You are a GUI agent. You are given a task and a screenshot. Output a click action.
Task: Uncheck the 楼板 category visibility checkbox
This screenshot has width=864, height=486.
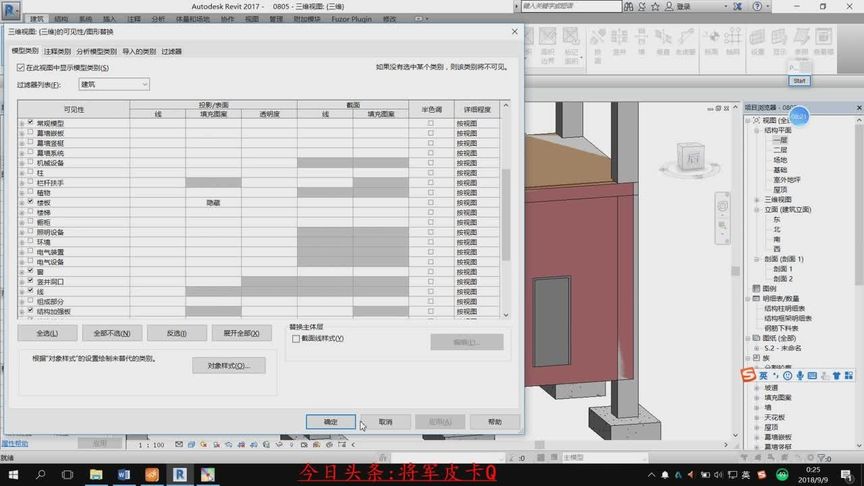[x=30, y=202]
